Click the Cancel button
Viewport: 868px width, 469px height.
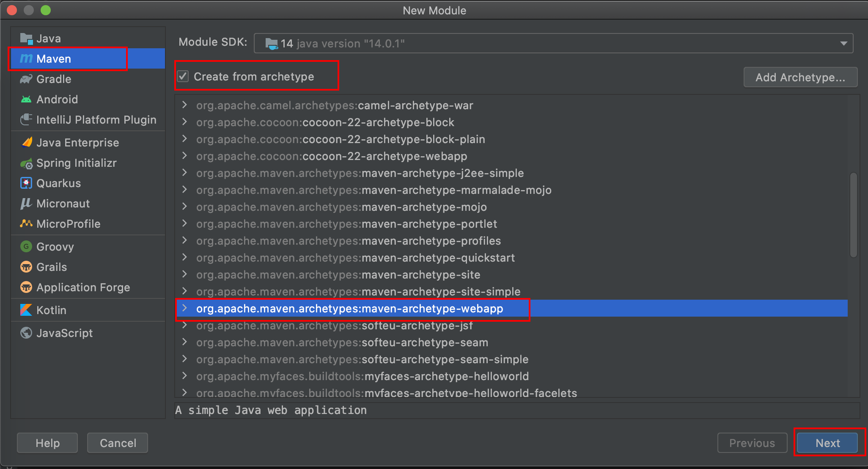pos(118,443)
